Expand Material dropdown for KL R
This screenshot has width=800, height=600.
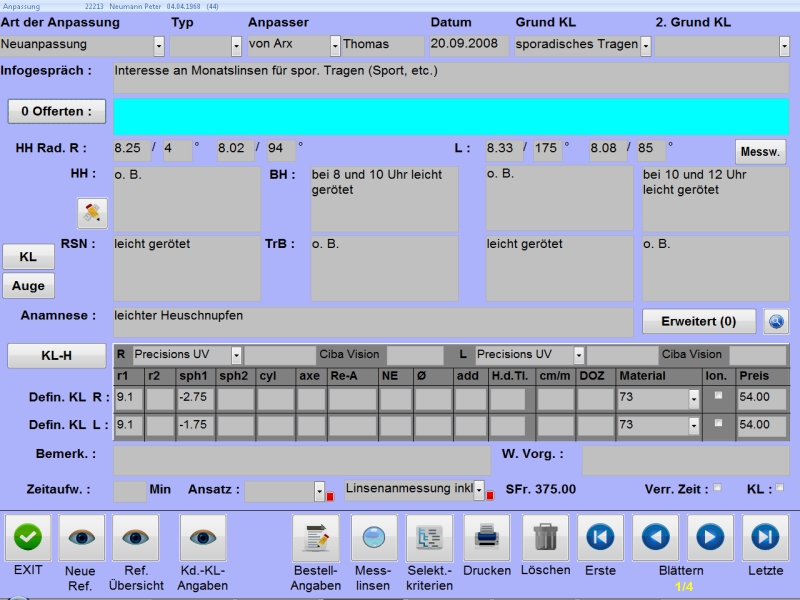pyautogui.click(x=694, y=398)
